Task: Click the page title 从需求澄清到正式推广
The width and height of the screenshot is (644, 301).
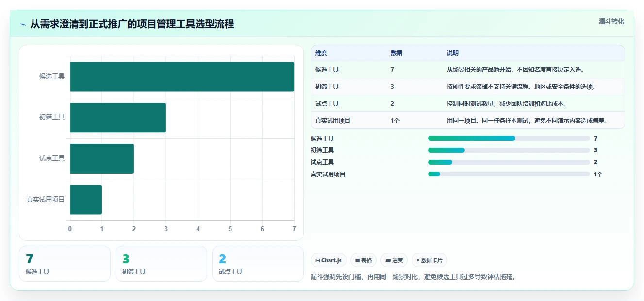Action: pyautogui.click(x=132, y=24)
